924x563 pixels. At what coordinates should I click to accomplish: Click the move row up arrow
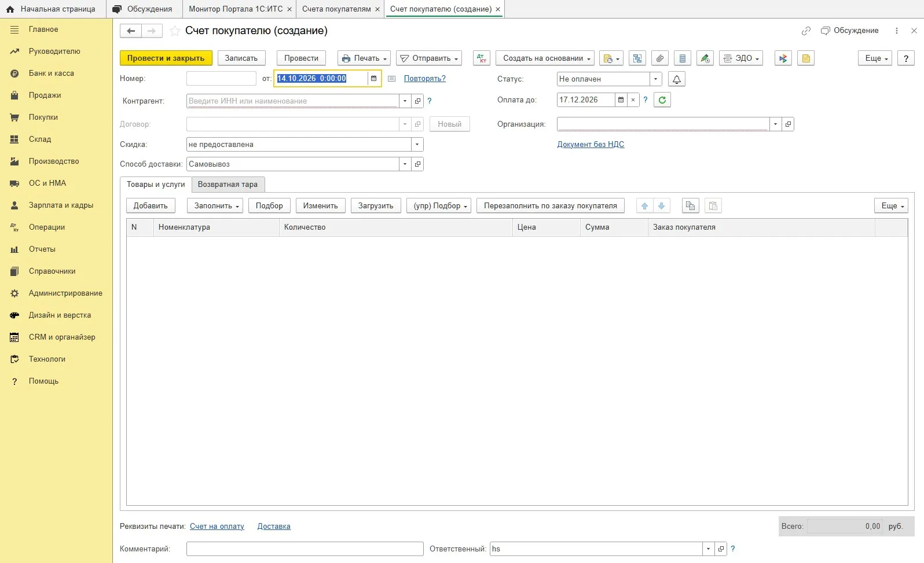point(644,205)
